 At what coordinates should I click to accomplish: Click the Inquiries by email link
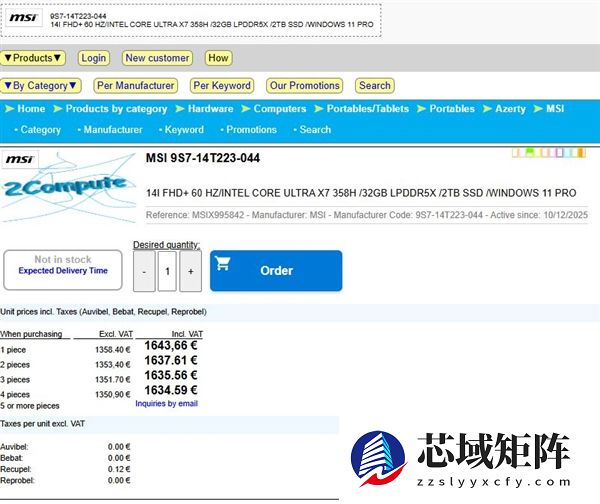coord(166,404)
